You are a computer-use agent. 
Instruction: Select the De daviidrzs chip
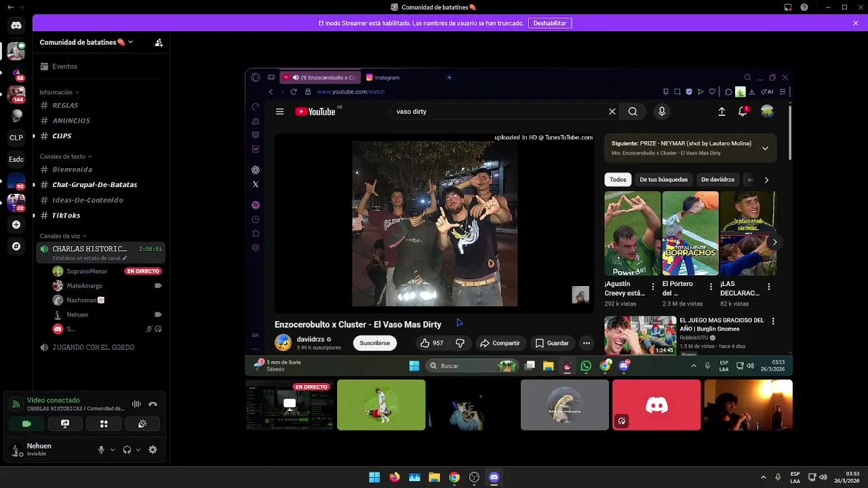click(717, 180)
